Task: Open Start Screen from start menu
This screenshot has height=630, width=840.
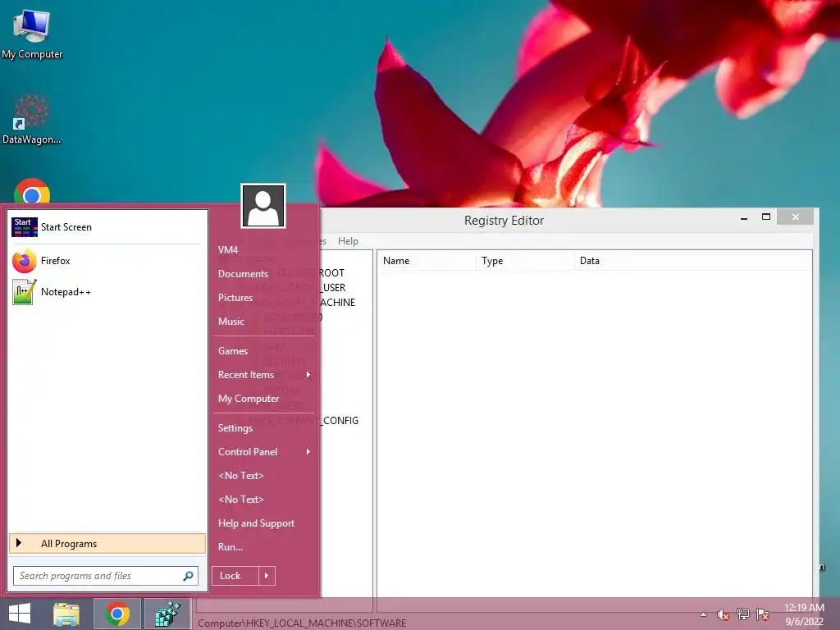Action: point(107,227)
